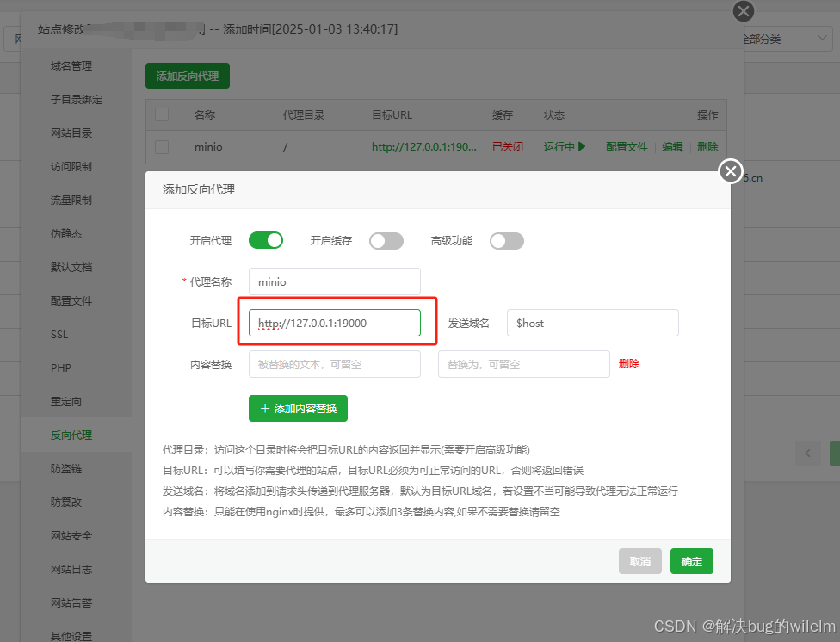This screenshot has height=642, width=840.
Task: Click the 运行中 status play icon
Action: (582, 146)
